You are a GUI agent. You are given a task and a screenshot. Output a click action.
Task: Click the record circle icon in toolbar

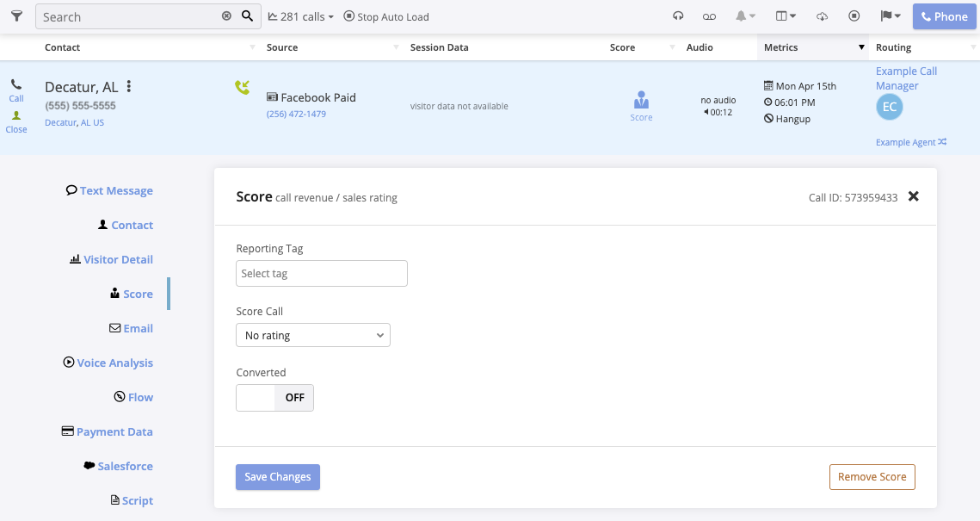click(x=854, y=16)
